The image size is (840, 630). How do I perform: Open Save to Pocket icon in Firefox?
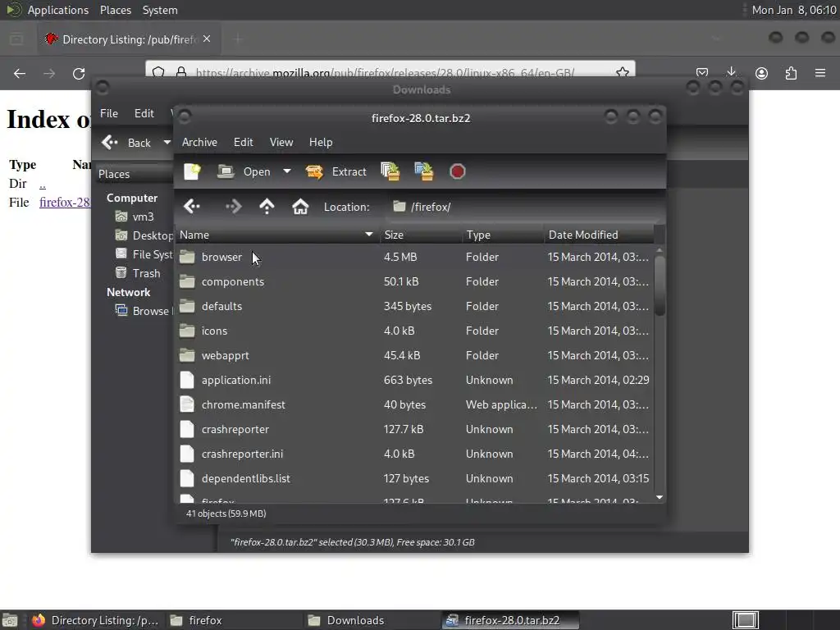pos(702,73)
